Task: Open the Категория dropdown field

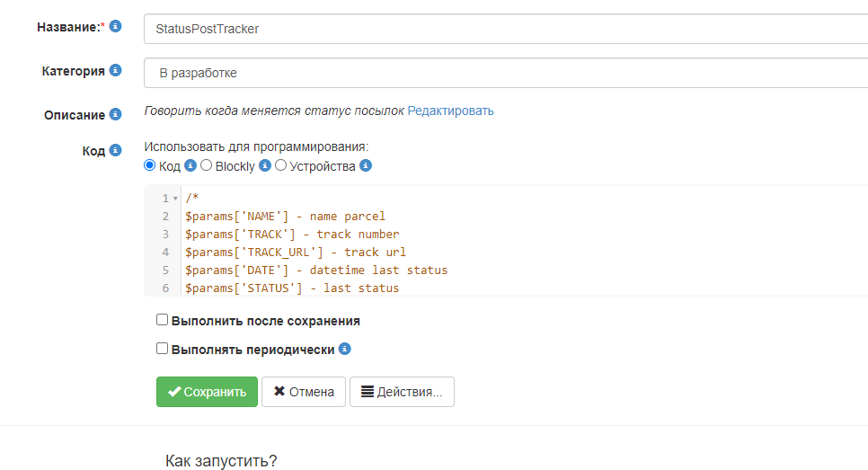Action: point(505,73)
